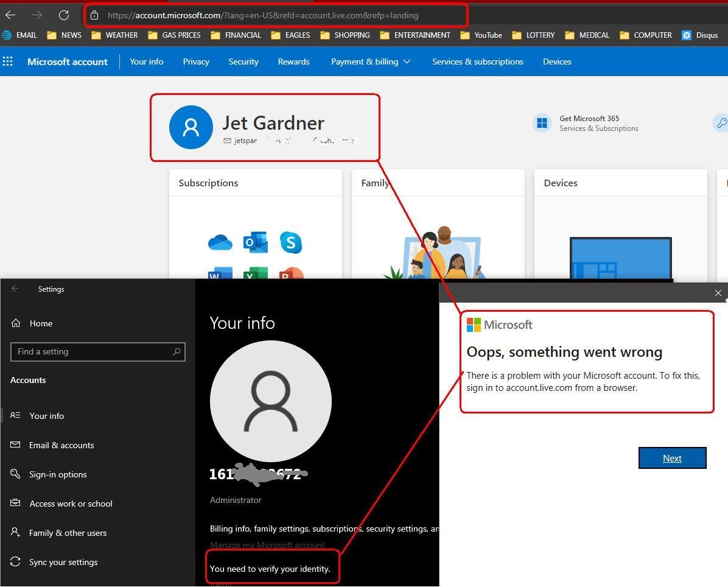Click the Jet Gardner profile avatar
This screenshot has height=587, width=728.
pyautogui.click(x=191, y=127)
